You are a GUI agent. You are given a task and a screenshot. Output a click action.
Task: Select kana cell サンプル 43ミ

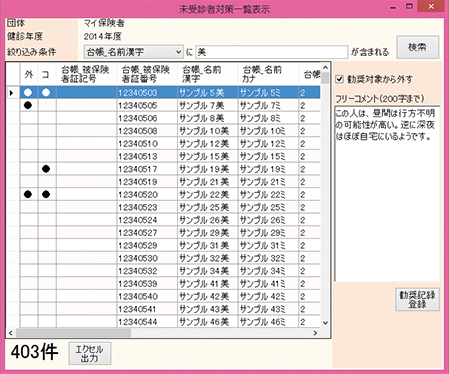pos(268,309)
